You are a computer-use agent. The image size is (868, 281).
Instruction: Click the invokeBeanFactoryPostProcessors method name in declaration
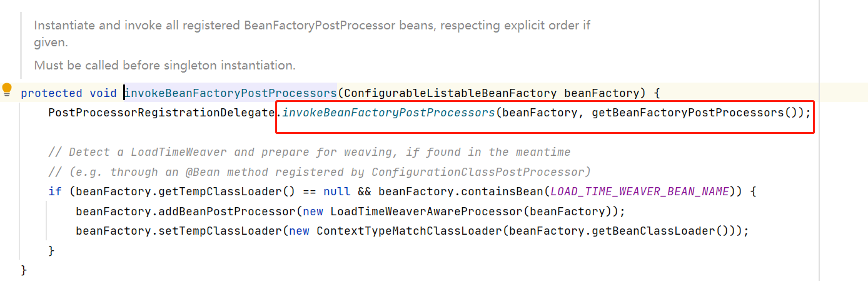click(x=231, y=93)
